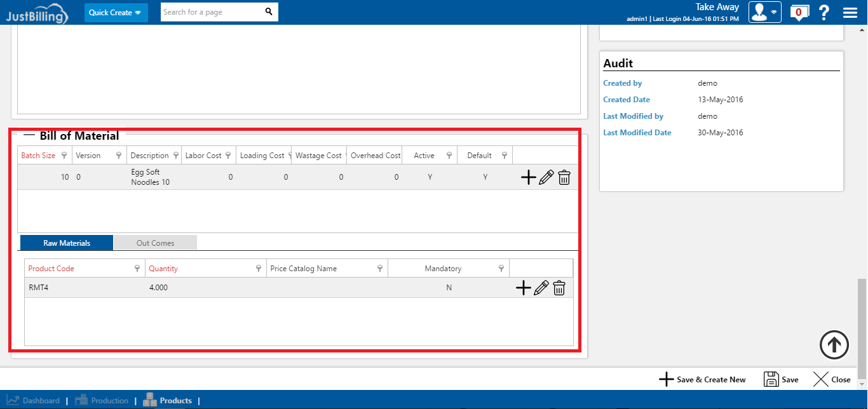Delete the RMT4 raw material row
The width and height of the screenshot is (868, 409).
pos(559,288)
